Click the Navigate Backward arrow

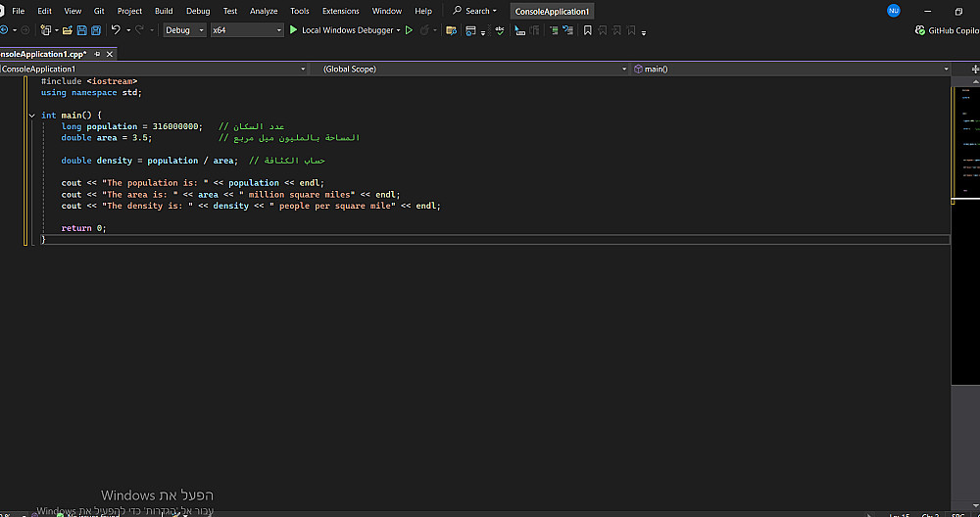[x=4, y=30]
